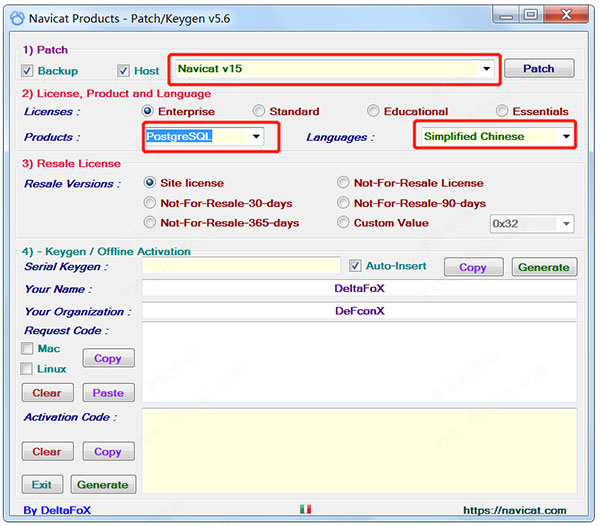Click Copy button under Activation Code
This screenshot has width=600, height=526.
pyautogui.click(x=109, y=451)
